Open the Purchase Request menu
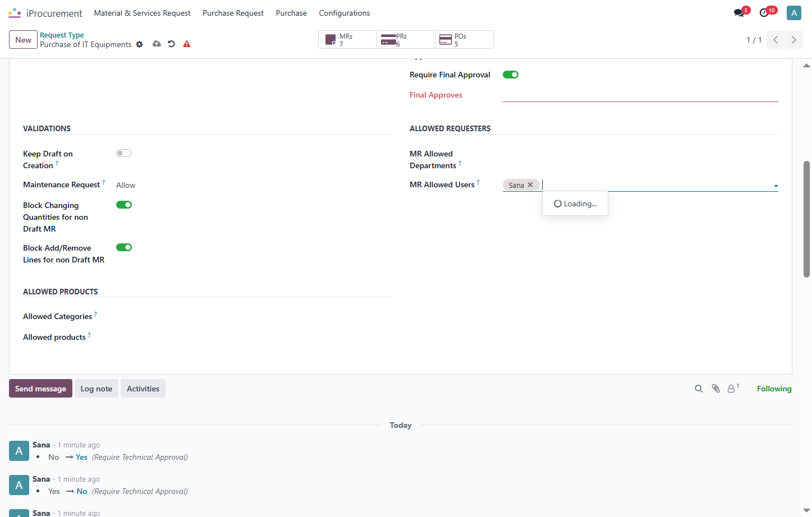This screenshot has height=517, width=812. pos(233,13)
